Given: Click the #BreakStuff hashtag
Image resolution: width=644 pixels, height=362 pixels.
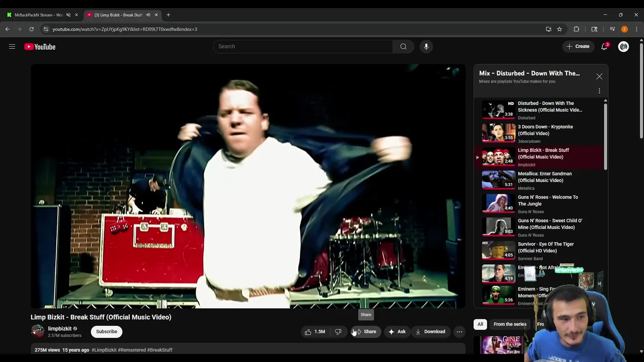Looking at the screenshot, I should tap(160, 350).
